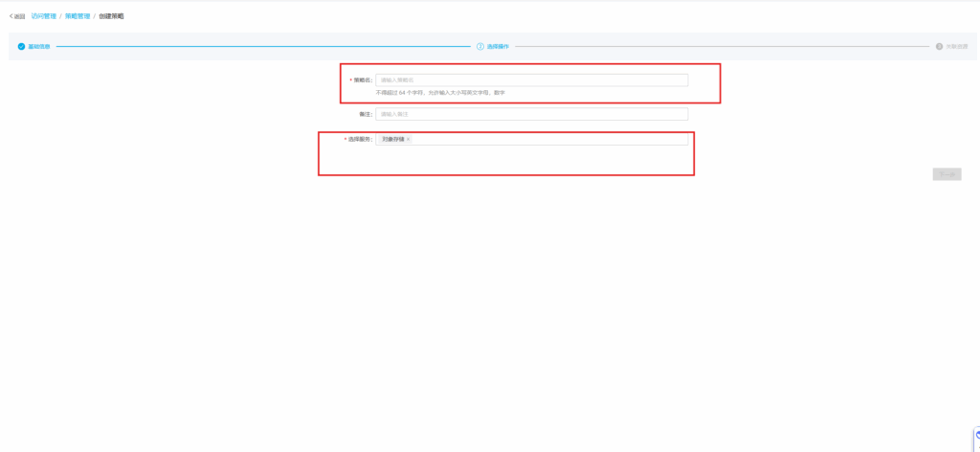Click the completed checkmark icon for 基础信息
The image size is (980, 452).
(21, 46)
